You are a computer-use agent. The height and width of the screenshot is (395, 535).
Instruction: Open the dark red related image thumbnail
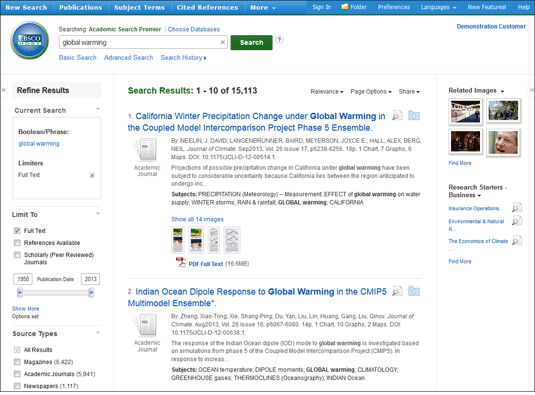(x=465, y=142)
